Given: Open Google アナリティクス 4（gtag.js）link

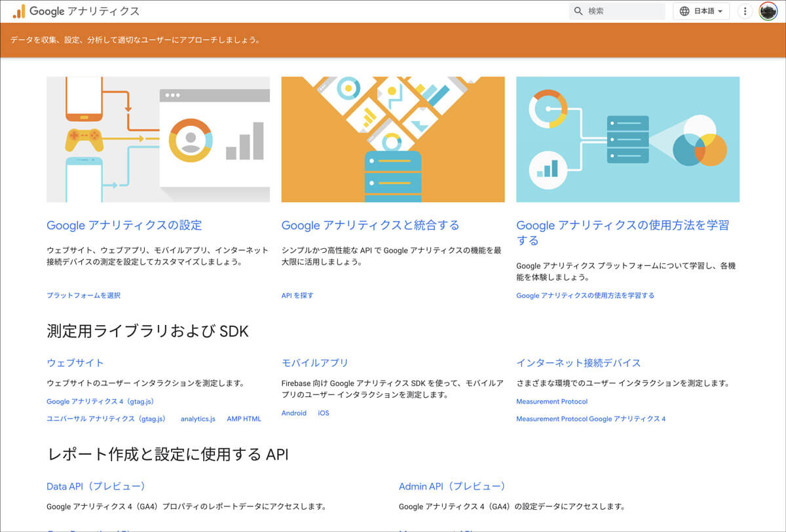Looking at the screenshot, I should coord(100,402).
